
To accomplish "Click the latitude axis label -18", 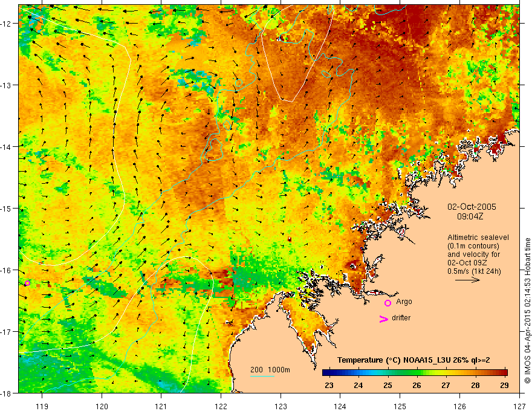I will [7, 393].
